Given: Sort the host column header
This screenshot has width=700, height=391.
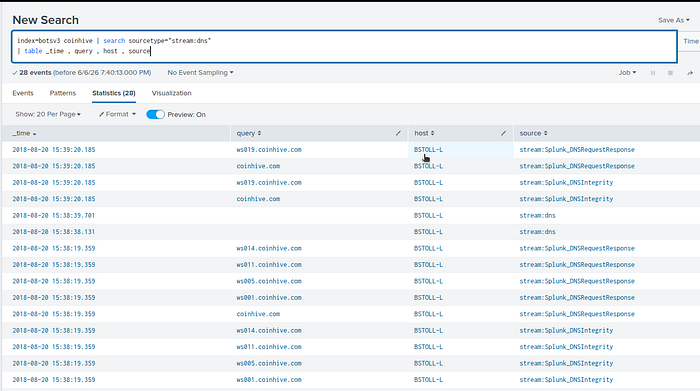Looking at the screenshot, I should (x=424, y=133).
